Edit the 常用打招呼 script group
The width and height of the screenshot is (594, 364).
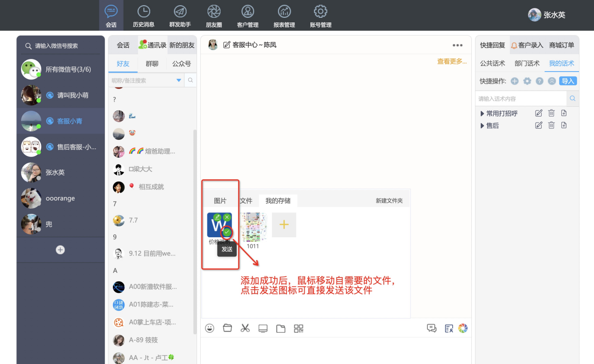point(539,113)
